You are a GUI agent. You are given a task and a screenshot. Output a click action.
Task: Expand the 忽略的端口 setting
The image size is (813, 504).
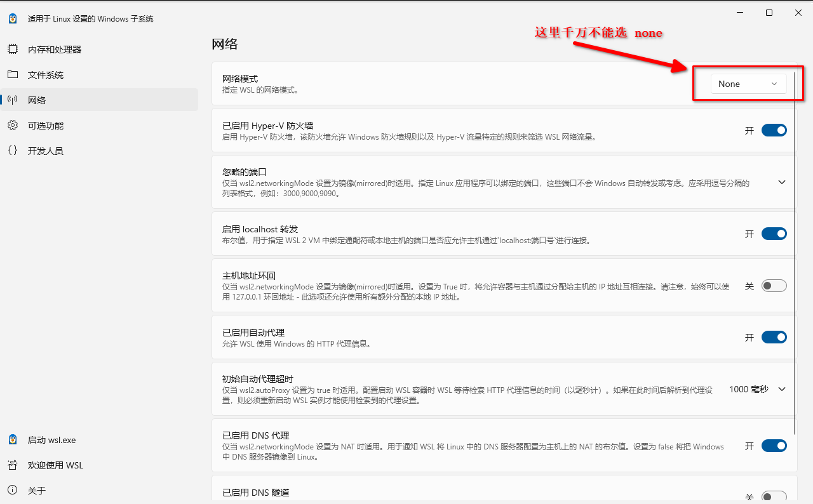click(x=782, y=182)
